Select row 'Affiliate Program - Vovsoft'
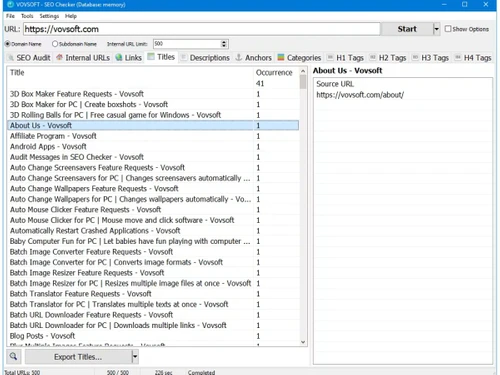Screen dimensions: 500x375 coord(153,136)
